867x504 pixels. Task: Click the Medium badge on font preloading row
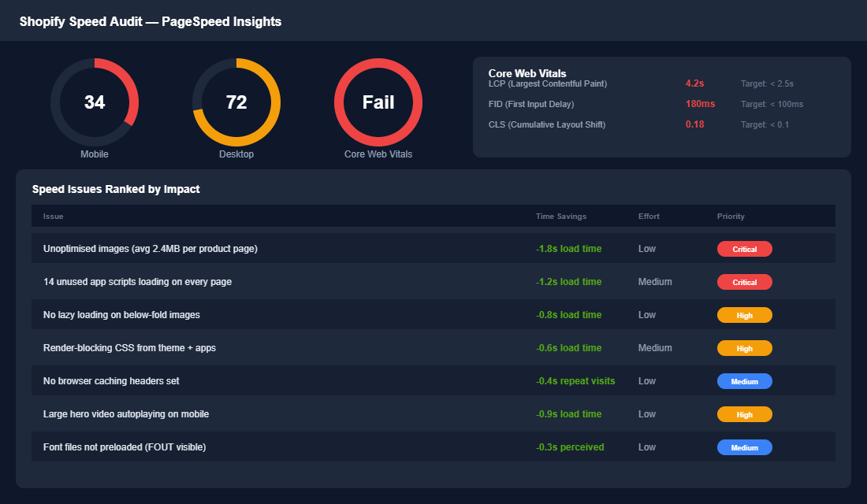pos(744,447)
